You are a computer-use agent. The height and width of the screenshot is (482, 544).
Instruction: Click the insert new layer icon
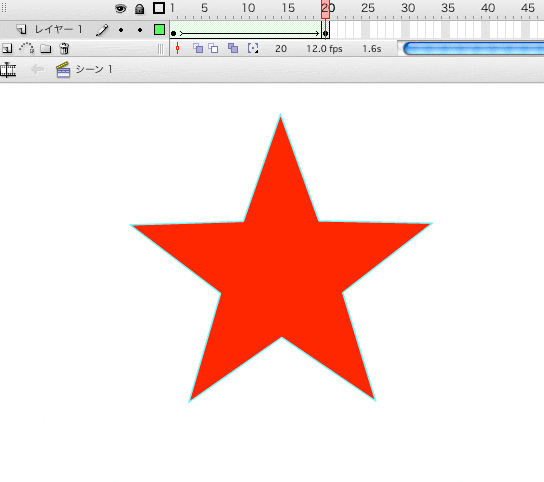(7, 49)
